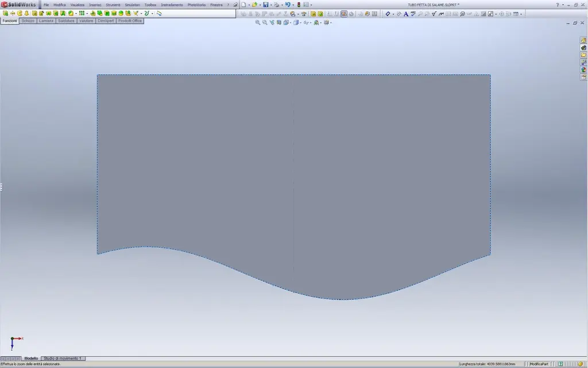Expand the Display Style cube dropdown arrow
Image resolution: width=588 pixels, height=368 pixels.
coord(300,23)
